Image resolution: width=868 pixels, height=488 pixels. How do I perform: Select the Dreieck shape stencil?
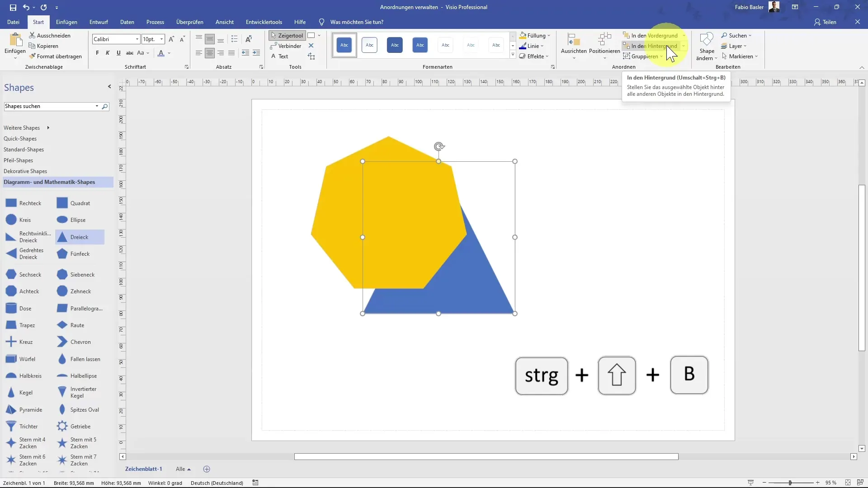[80, 237]
